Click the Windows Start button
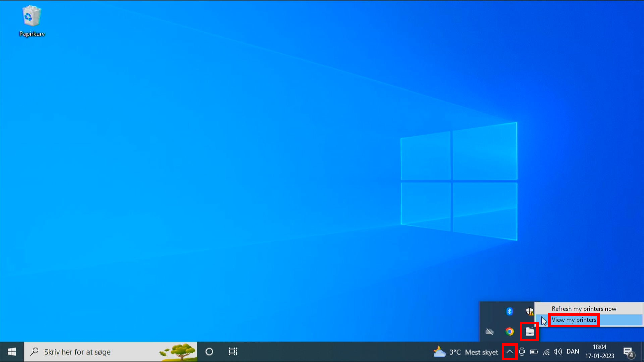This screenshot has width=644, height=362. [x=12, y=352]
